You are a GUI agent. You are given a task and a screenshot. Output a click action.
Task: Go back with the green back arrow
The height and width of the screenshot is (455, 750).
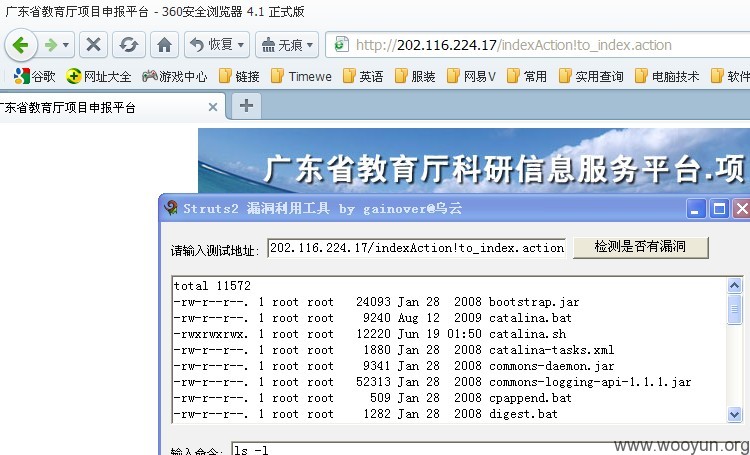(21, 45)
